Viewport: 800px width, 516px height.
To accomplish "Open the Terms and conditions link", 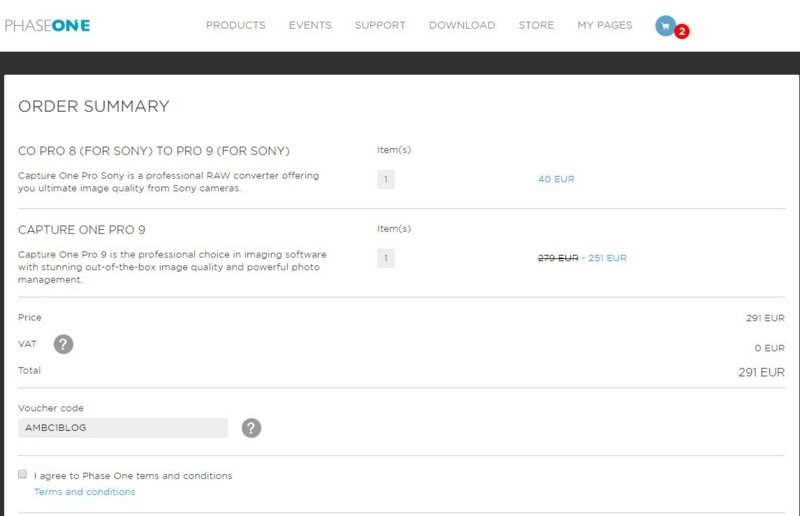I will click(x=85, y=492).
